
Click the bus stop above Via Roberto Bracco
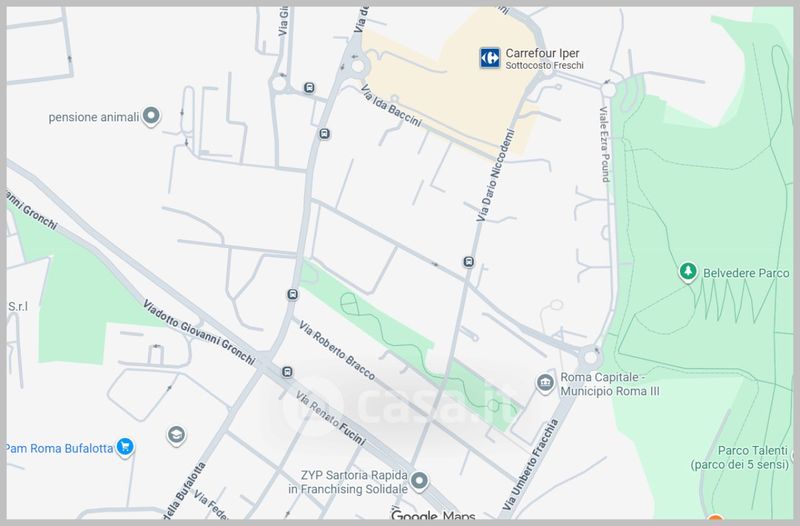(x=292, y=295)
